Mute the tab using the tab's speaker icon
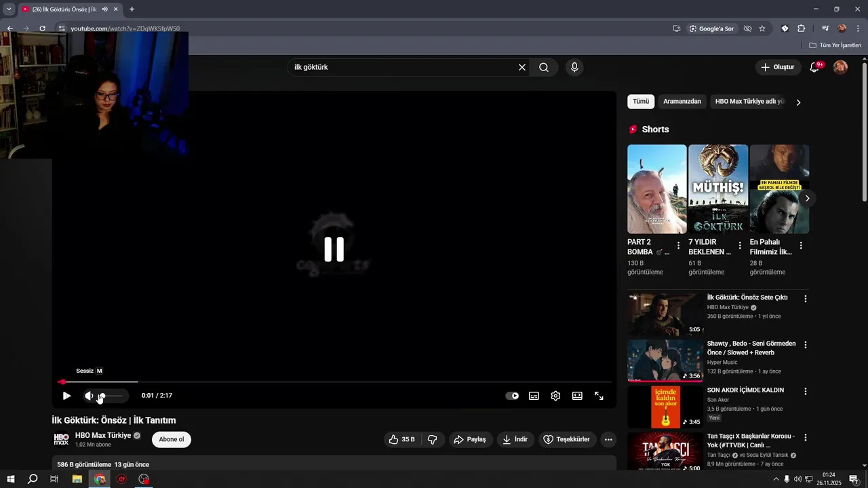The height and width of the screenshot is (488, 868). click(104, 9)
